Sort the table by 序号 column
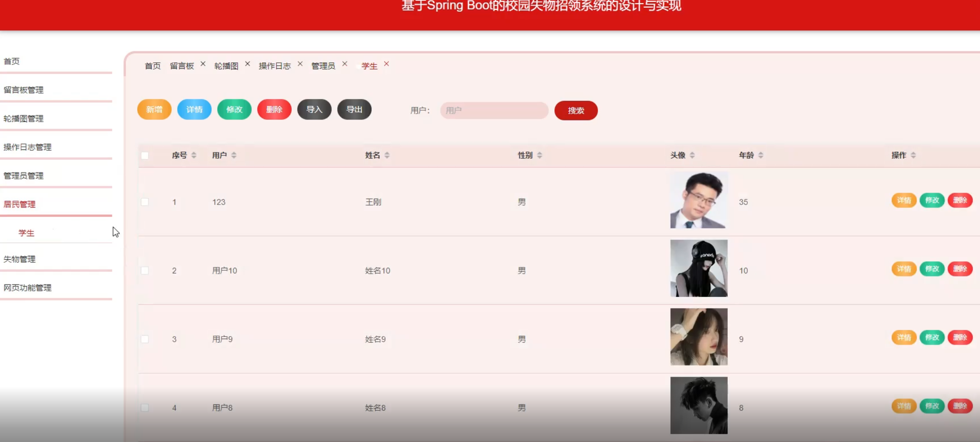 point(194,155)
